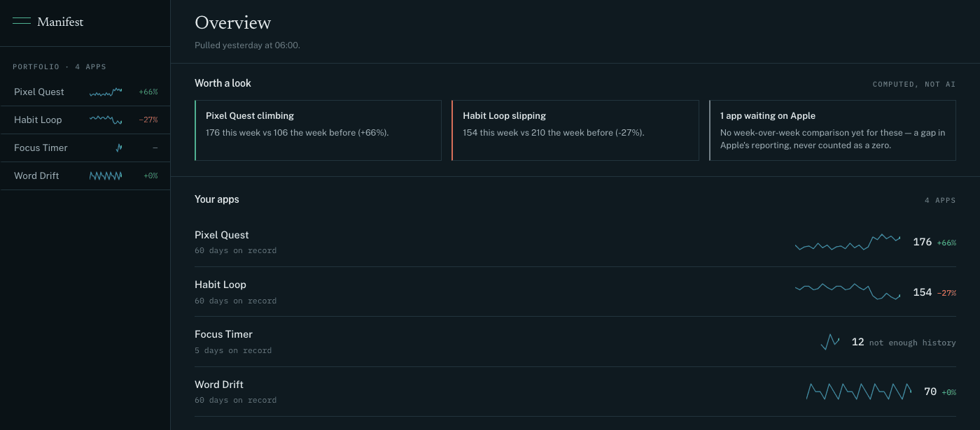Image resolution: width=980 pixels, height=430 pixels.
Task: Open the Habit Loop slipping insight card
Action: pyautogui.click(x=575, y=130)
